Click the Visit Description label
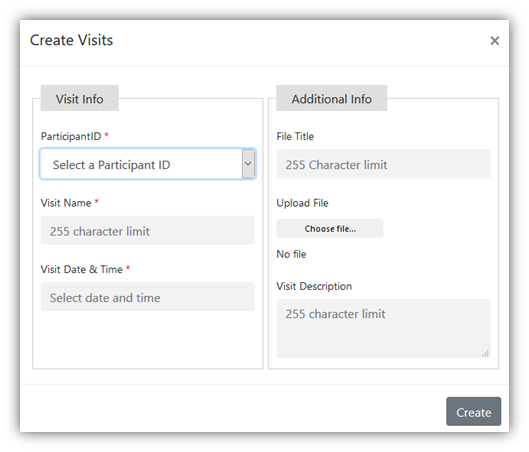 click(314, 286)
